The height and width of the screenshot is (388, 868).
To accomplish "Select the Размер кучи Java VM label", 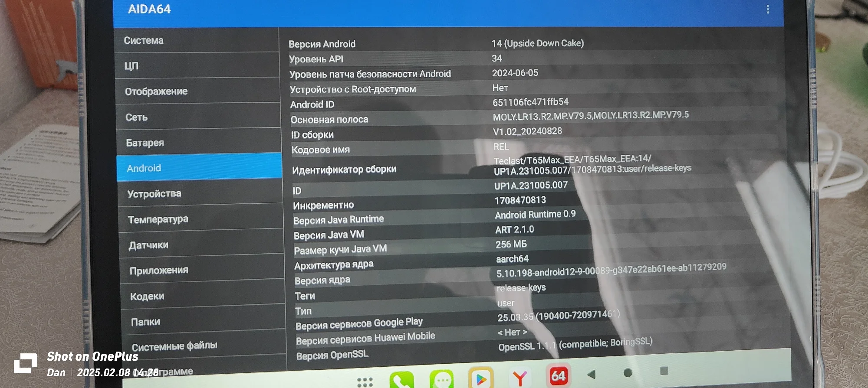I will [340, 250].
